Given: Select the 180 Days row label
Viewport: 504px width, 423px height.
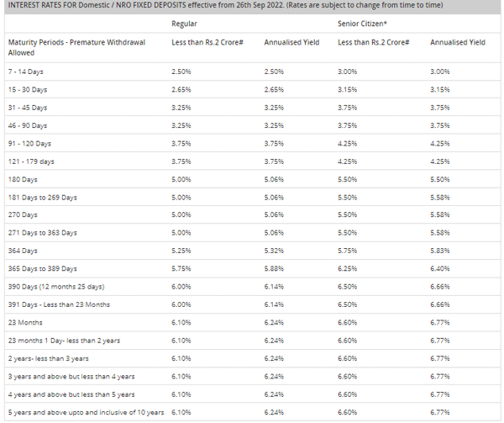Looking at the screenshot, I should pyautogui.click(x=23, y=179).
